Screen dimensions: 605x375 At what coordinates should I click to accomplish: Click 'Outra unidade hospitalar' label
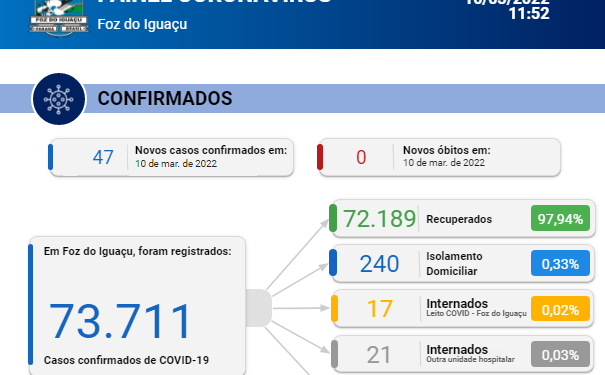click(x=470, y=359)
